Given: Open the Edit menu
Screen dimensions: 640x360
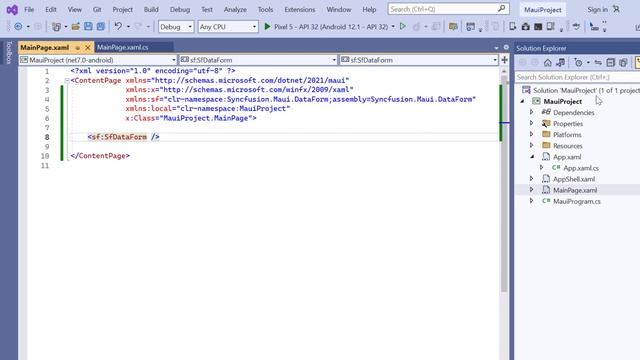Looking at the screenshot, I should tap(51, 9).
